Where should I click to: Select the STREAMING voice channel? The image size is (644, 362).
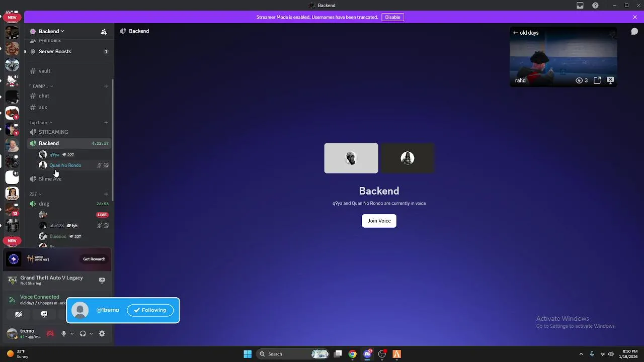coord(68,132)
